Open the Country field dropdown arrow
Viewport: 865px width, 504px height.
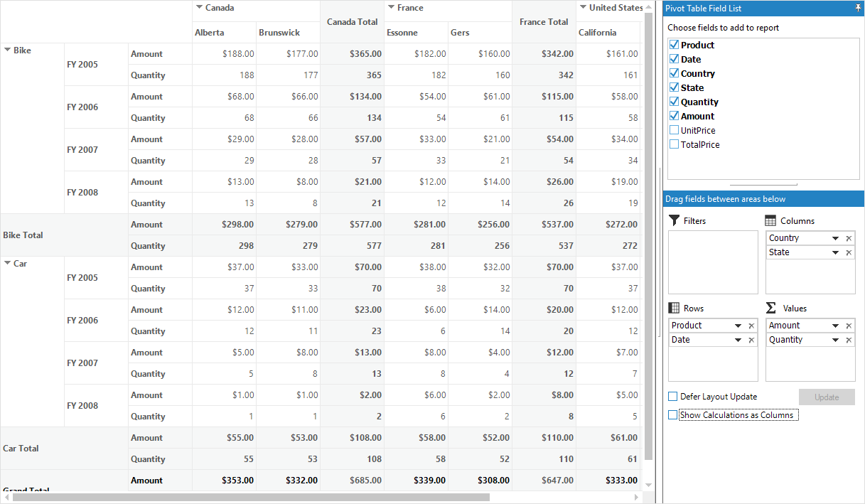pos(835,238)
